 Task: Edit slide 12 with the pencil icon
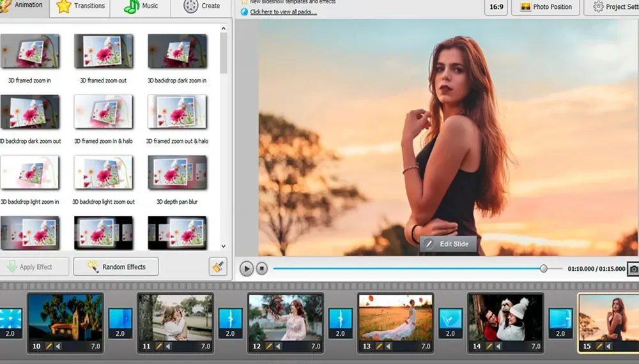[269, 347]
